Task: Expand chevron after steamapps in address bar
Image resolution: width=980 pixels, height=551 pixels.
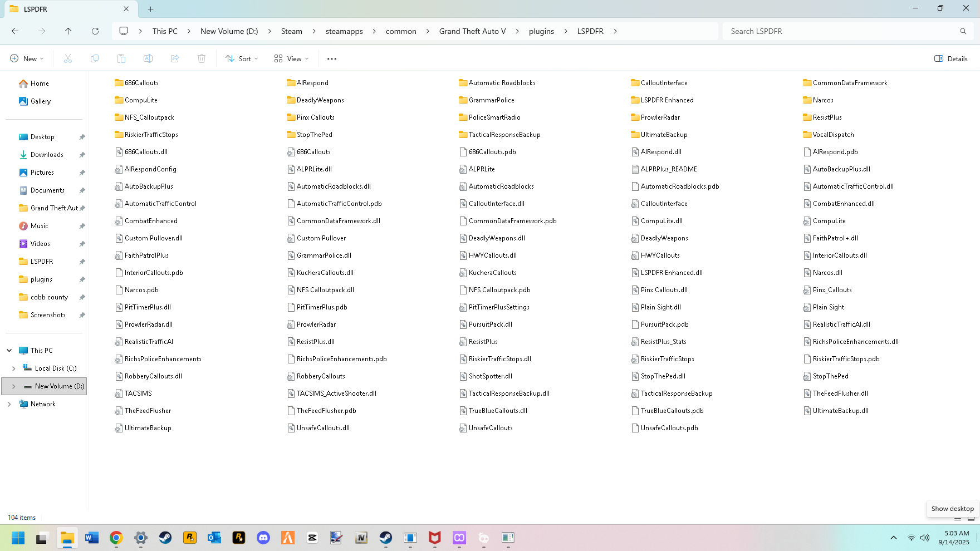Action: [x=374, y=31]
